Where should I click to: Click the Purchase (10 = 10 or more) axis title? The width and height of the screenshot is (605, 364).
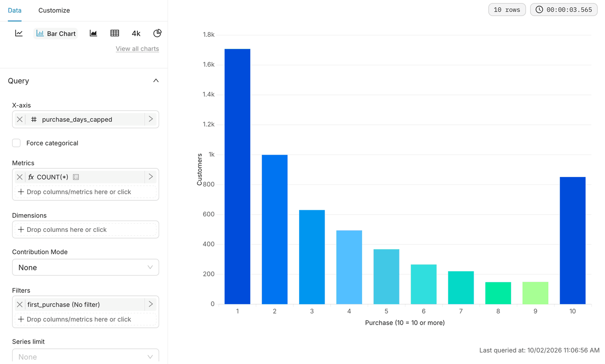coord(405,323)
